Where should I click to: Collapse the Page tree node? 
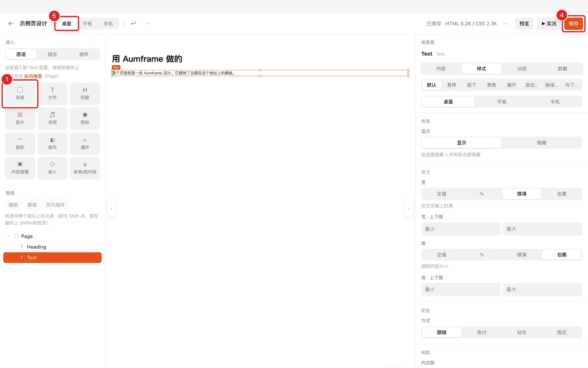[8, 236]
